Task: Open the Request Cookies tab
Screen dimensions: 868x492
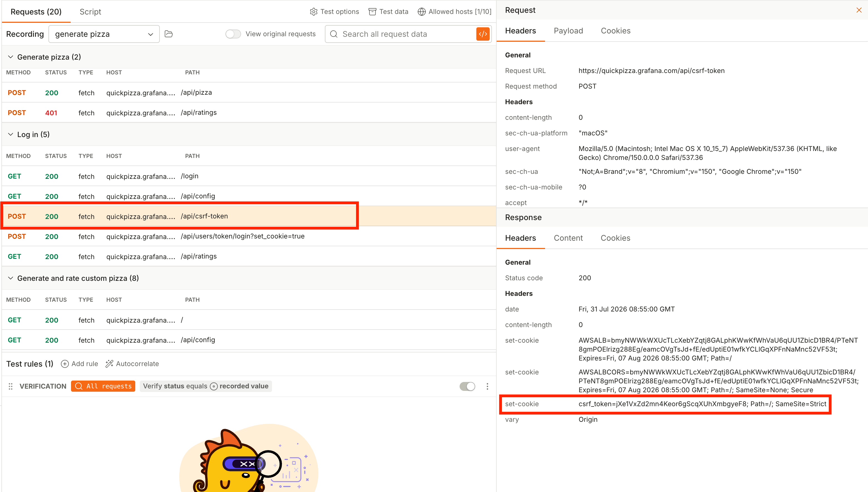Action: point(616,31)
